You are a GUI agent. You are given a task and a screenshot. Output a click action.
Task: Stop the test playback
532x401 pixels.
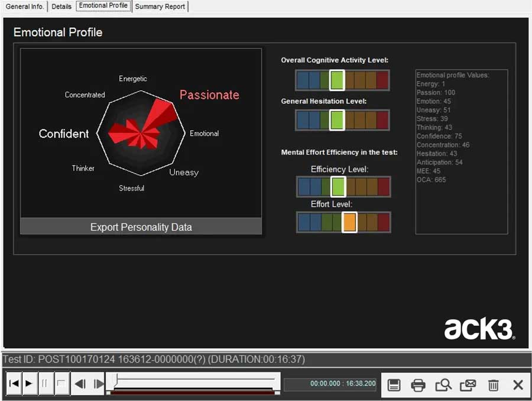(61, 383)
